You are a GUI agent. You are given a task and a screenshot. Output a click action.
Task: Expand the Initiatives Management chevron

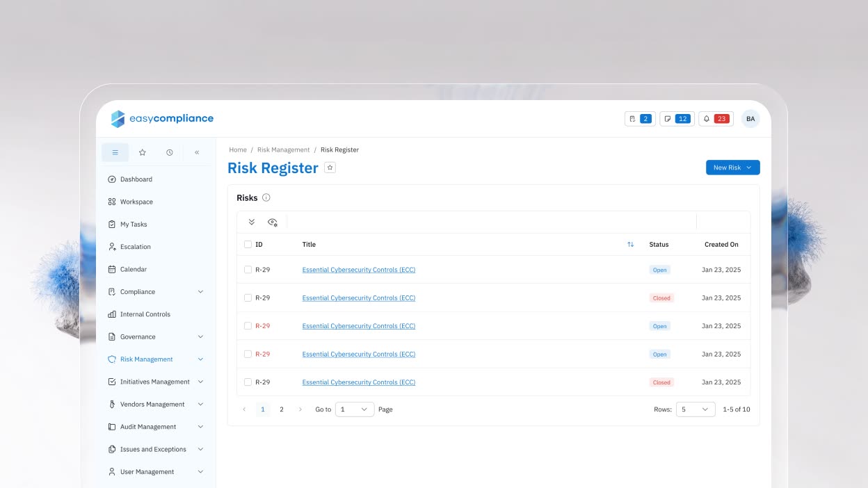click(x=201, y=382)
